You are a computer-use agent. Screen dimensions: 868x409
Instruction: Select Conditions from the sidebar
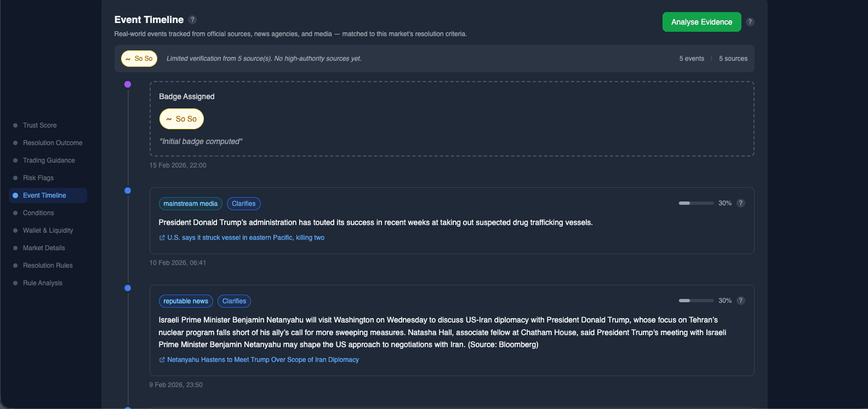(37, 212)
